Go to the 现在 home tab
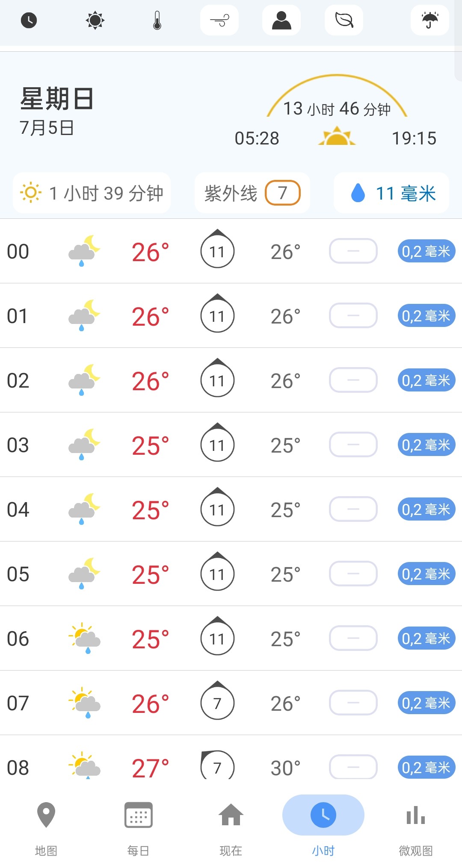 click(x=231, y=829)
